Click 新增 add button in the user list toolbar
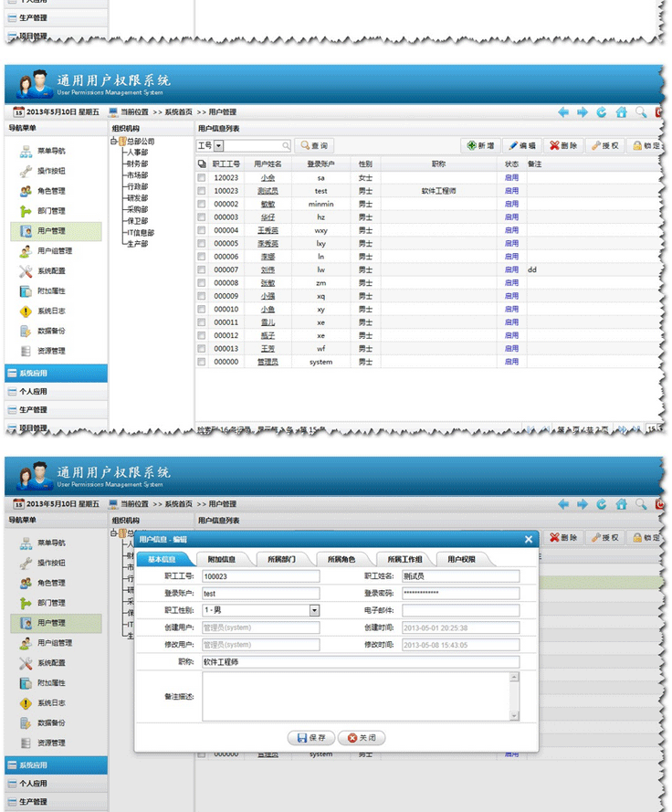 click(480, 146)
